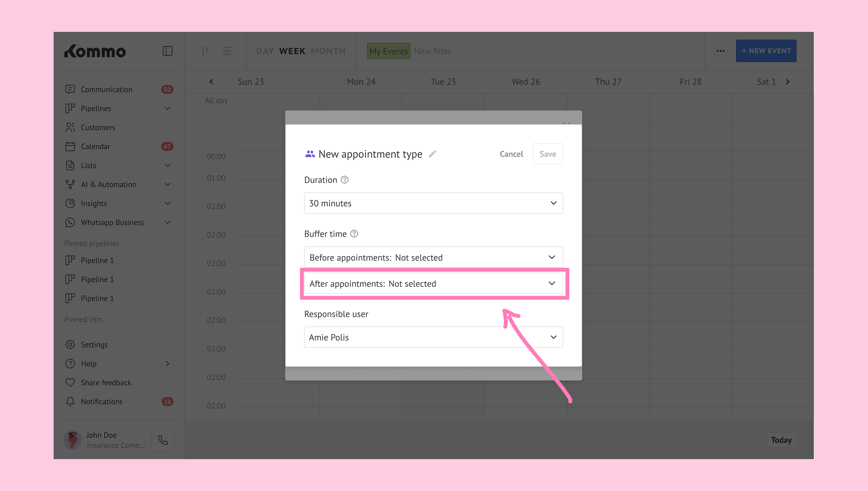Expand the Pipelines sidebar section

168,108
